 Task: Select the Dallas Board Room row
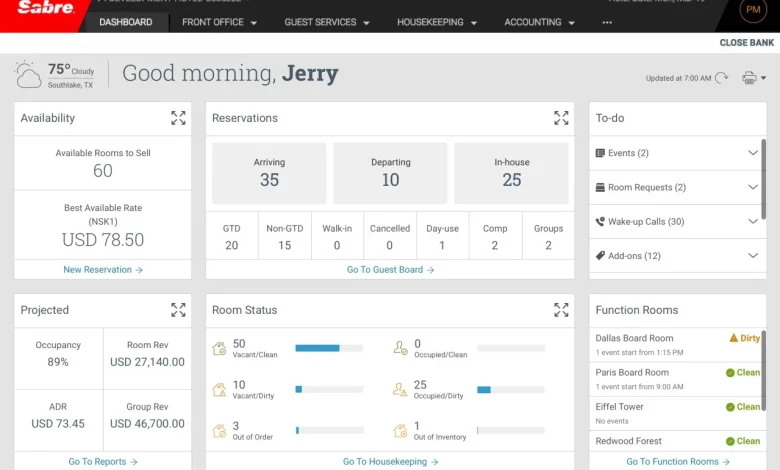[678, 345]
